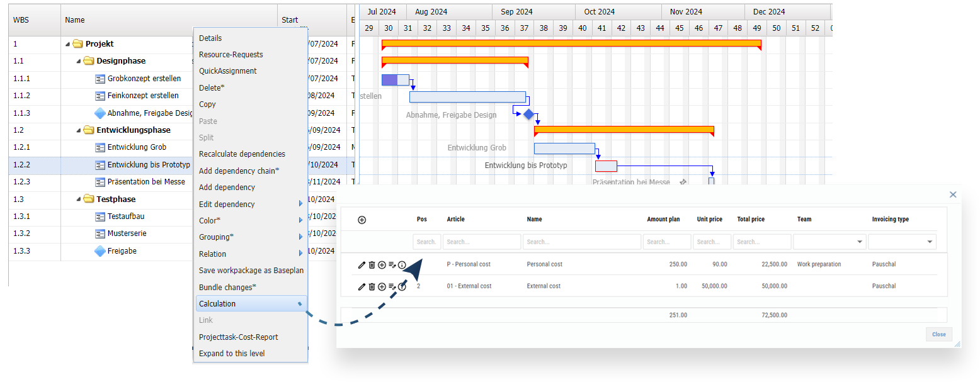This screenshot has height=382, width=980.
Task: Click plus icon in External cost row
Action: (382, 286)
